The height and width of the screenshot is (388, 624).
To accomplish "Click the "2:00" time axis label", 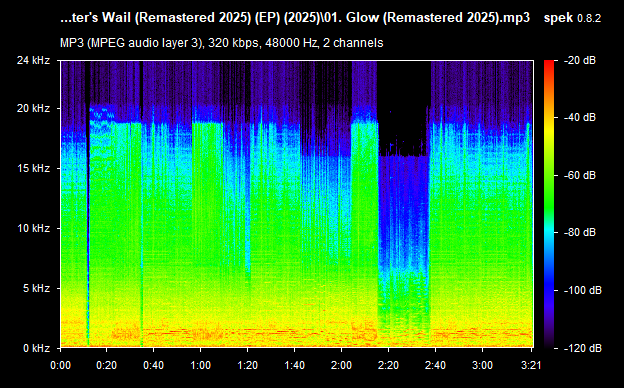I will (341, 365).
